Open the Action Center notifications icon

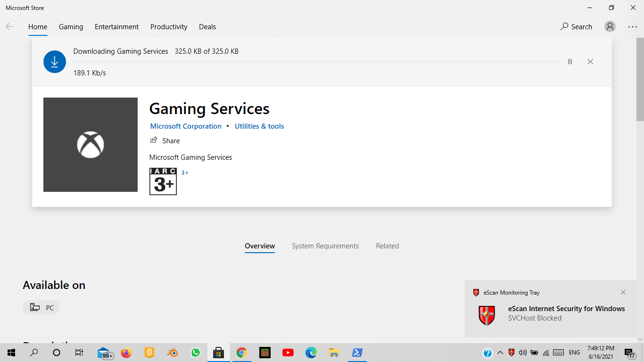pos(629,353)
